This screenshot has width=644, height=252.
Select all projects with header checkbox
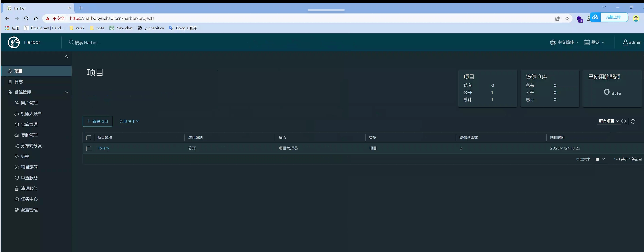(x=89, y=138)
